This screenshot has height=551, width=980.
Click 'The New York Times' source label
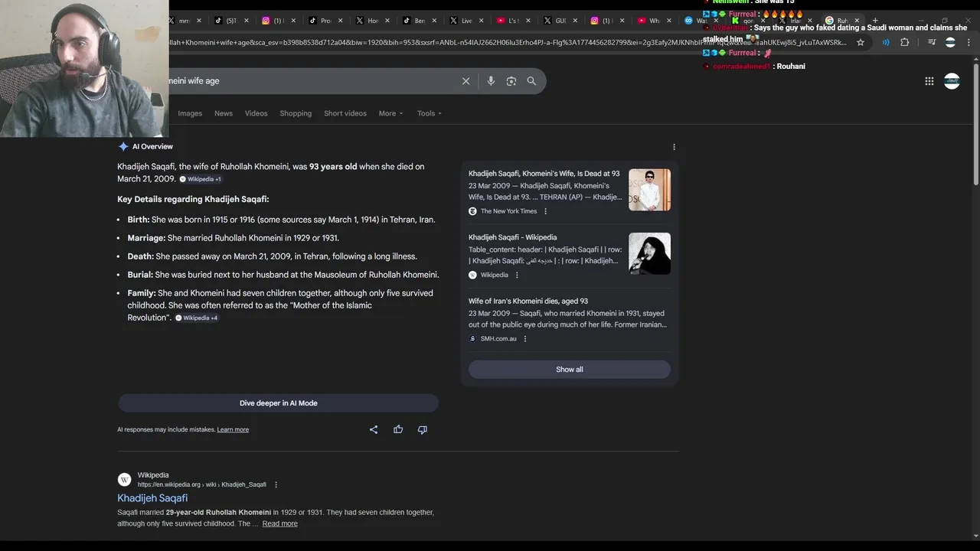click(509, 211)
